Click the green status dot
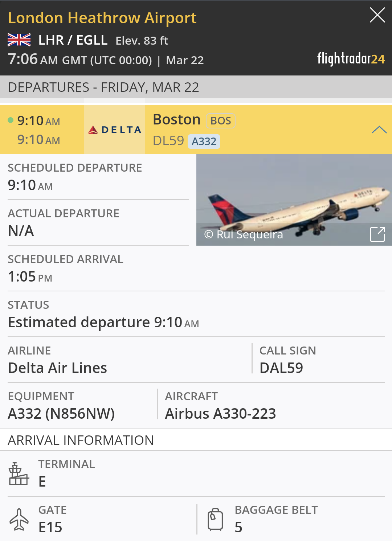 11,120
